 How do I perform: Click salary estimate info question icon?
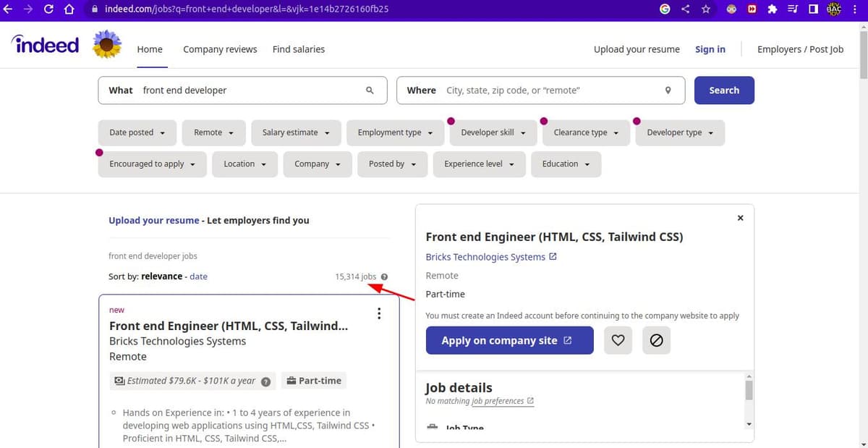click(265, 381)
